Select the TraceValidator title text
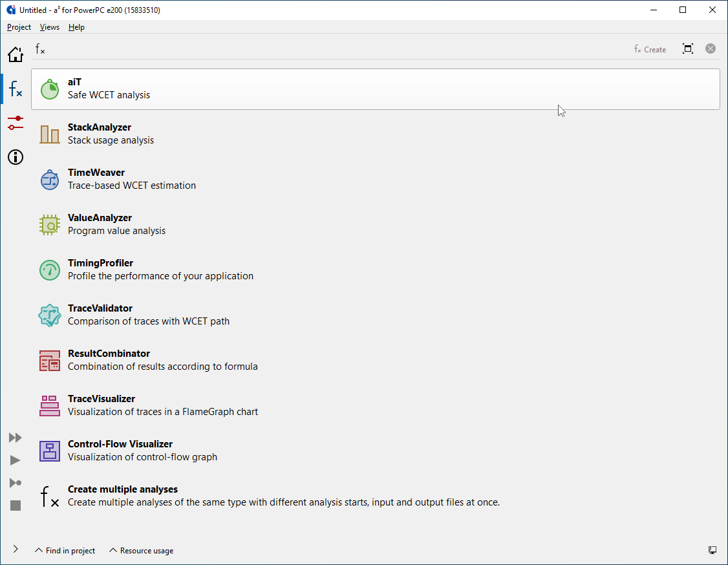728x565 pixels. coord(100,308)
